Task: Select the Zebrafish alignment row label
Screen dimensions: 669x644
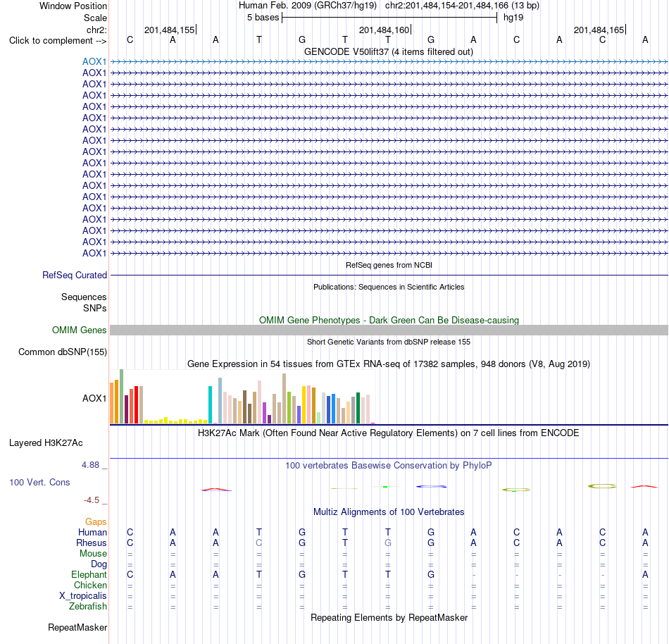Action: tap(88, 607)
